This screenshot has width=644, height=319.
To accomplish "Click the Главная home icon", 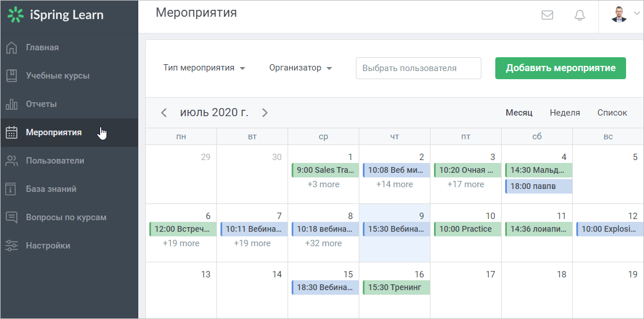I will click(12, 47).
